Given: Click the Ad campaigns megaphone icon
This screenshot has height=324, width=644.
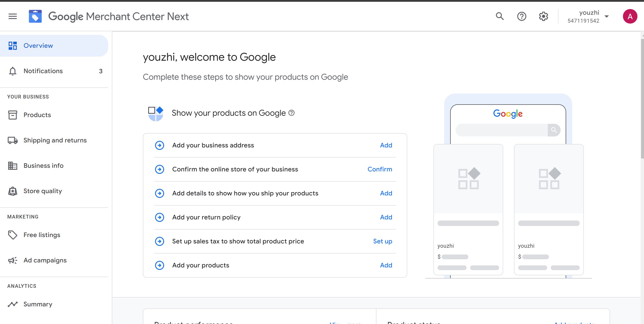Looking at the screenshot, I should [x=12, y=260].
